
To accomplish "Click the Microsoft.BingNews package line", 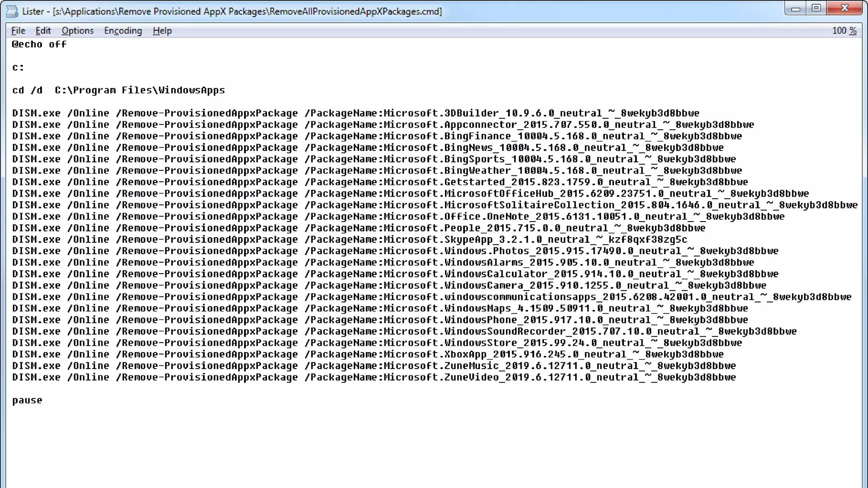I will (x=368, y=147).
